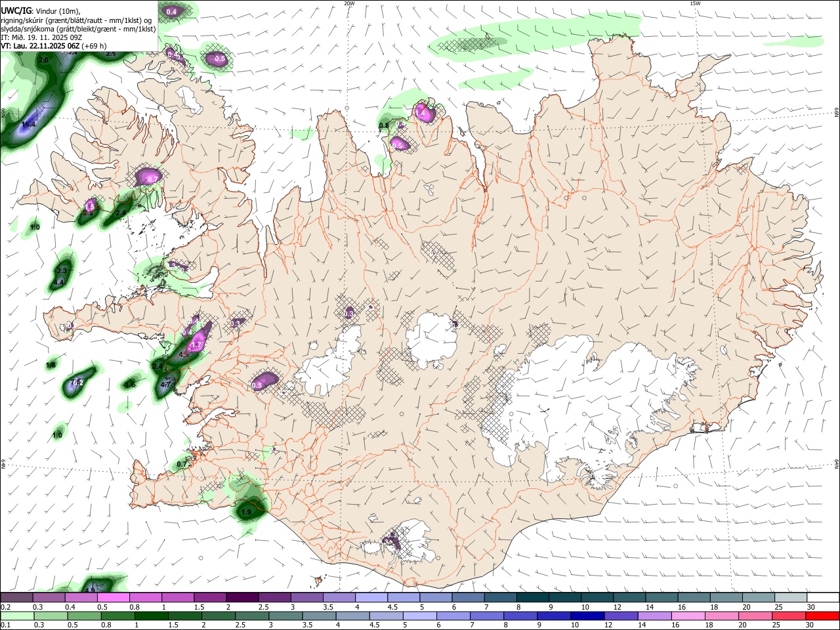840x630 pixels.
Task: Click the 2.0 precipitation value on the map
Action: click(44, 60)
